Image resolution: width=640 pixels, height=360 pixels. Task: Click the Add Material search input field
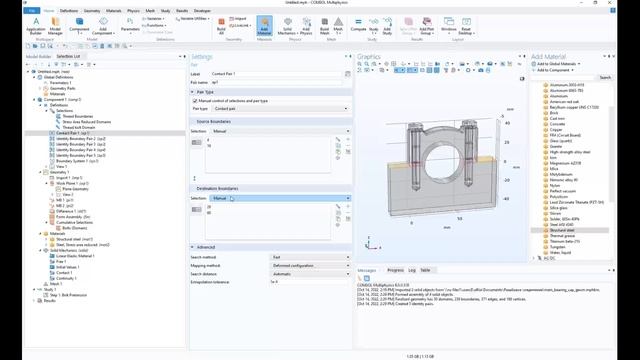tap(563, 77)
